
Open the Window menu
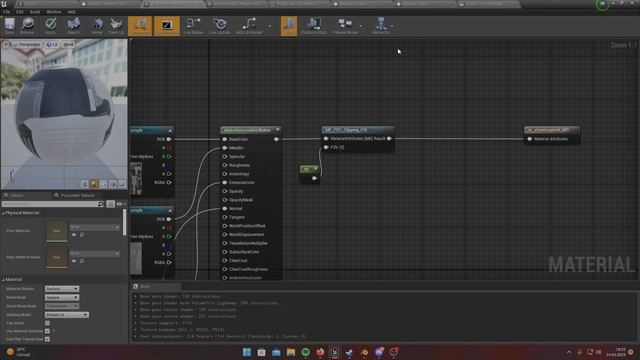coord(53,12)
